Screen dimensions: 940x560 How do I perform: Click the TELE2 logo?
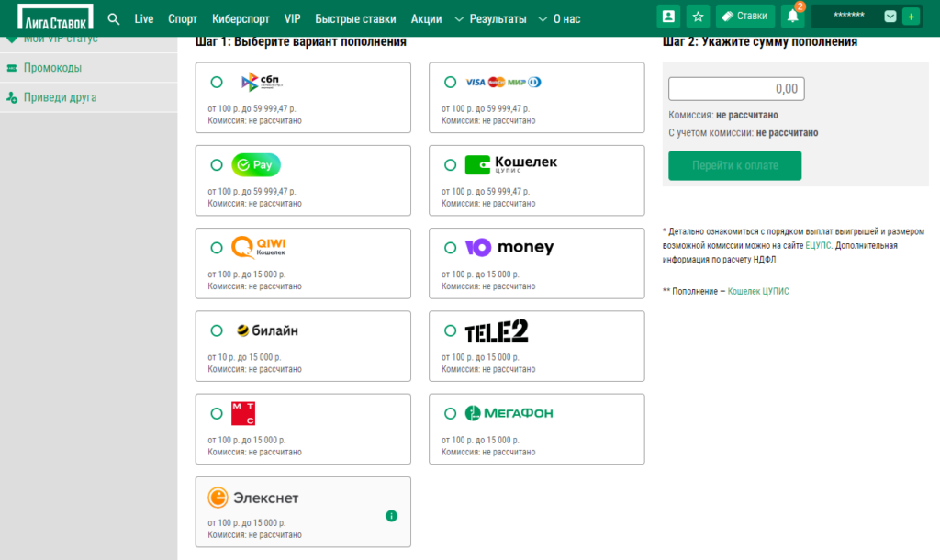[497, 331]
